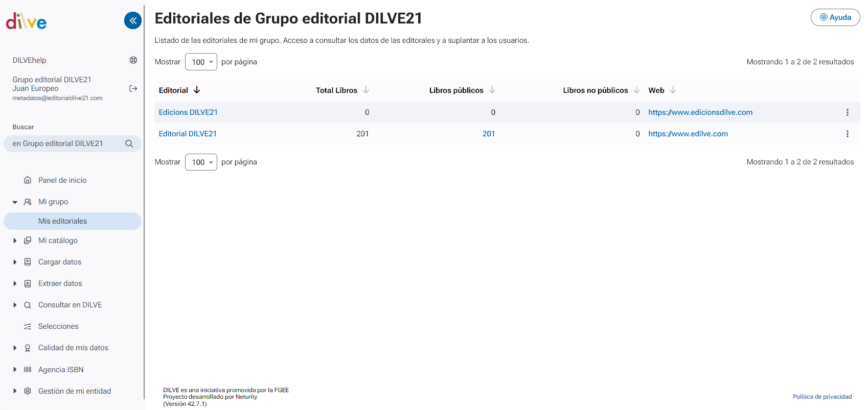Open the top Mostrar 100 per-page dropdown
The height and width of the screenshot is (410, 868).
click(x=201, y=62)
